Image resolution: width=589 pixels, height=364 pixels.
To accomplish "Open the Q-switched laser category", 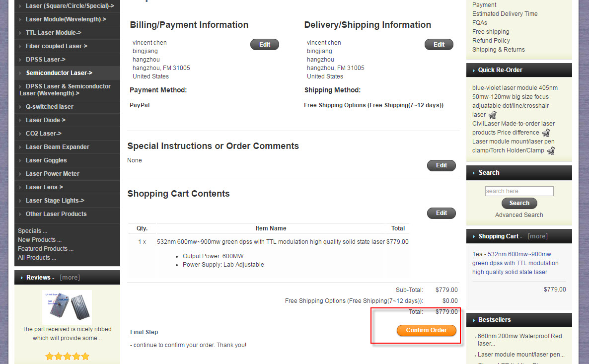I will [x=50, y=107].
